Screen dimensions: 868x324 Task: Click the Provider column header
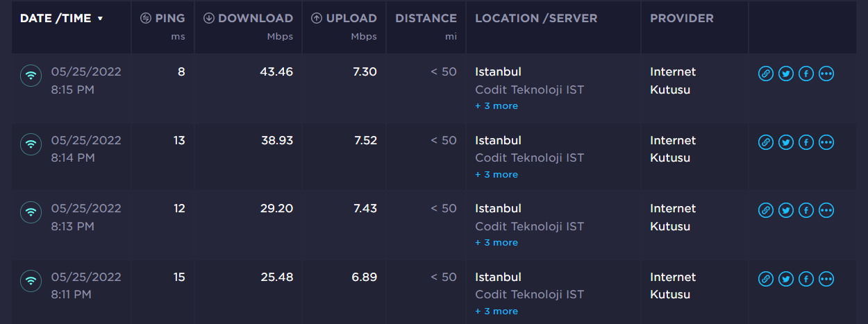682,19
